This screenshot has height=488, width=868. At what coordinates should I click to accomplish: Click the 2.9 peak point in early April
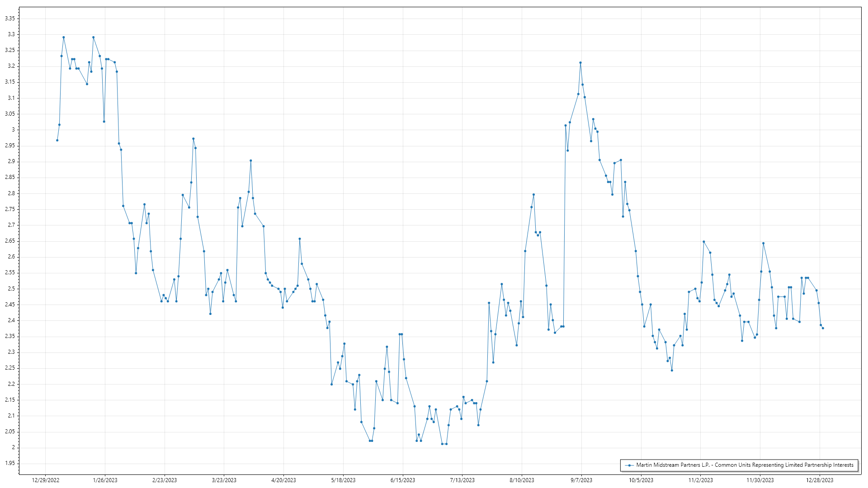coord(251,160)
